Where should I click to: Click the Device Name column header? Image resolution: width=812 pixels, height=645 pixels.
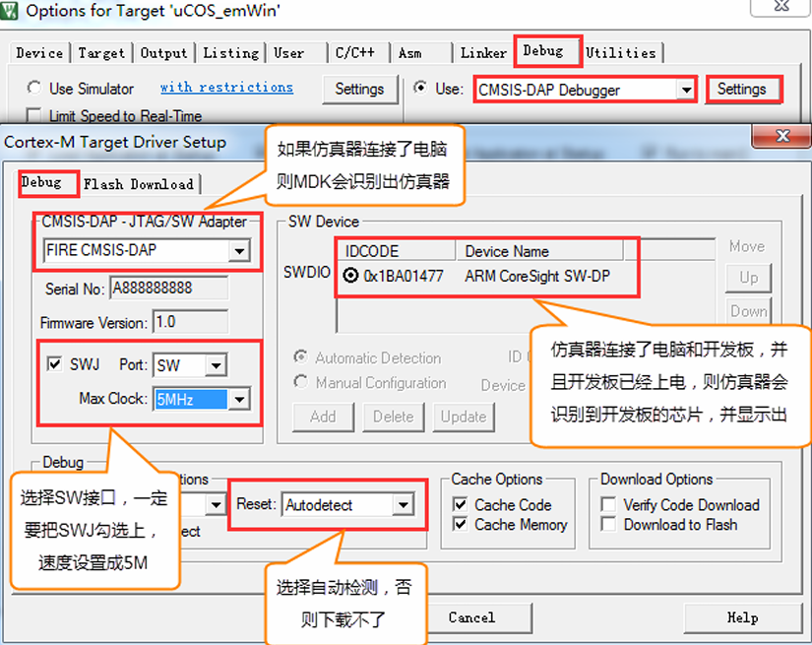click(539, 251)
